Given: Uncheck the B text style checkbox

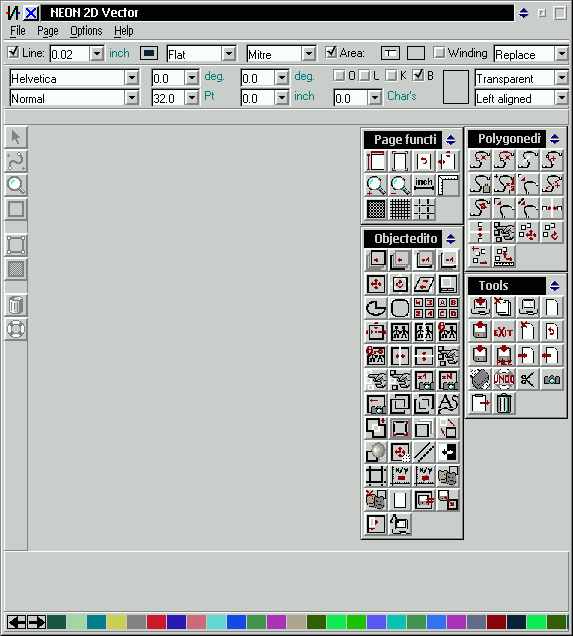Looking at the screenshot, I should point(418,75).
